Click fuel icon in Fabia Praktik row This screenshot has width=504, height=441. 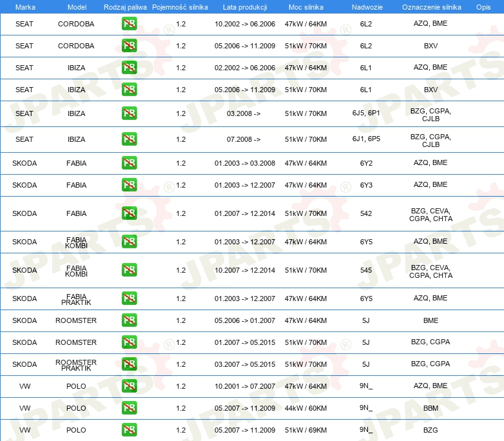[x=129, y=298]
